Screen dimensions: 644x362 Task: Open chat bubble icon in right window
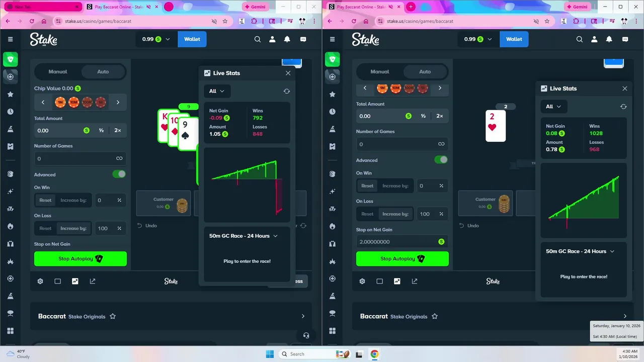tap(625, 39)
